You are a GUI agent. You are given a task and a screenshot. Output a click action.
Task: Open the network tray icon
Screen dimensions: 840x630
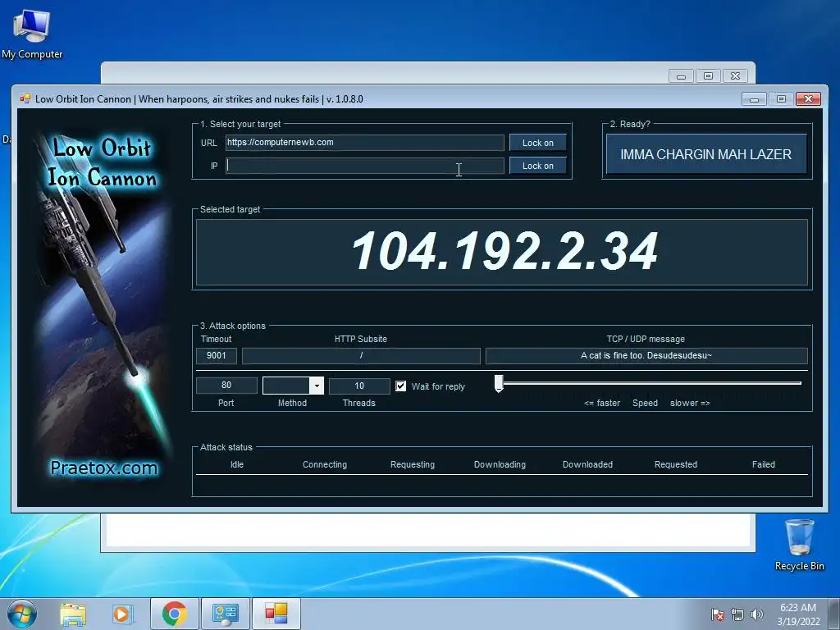tap(737, 614)
